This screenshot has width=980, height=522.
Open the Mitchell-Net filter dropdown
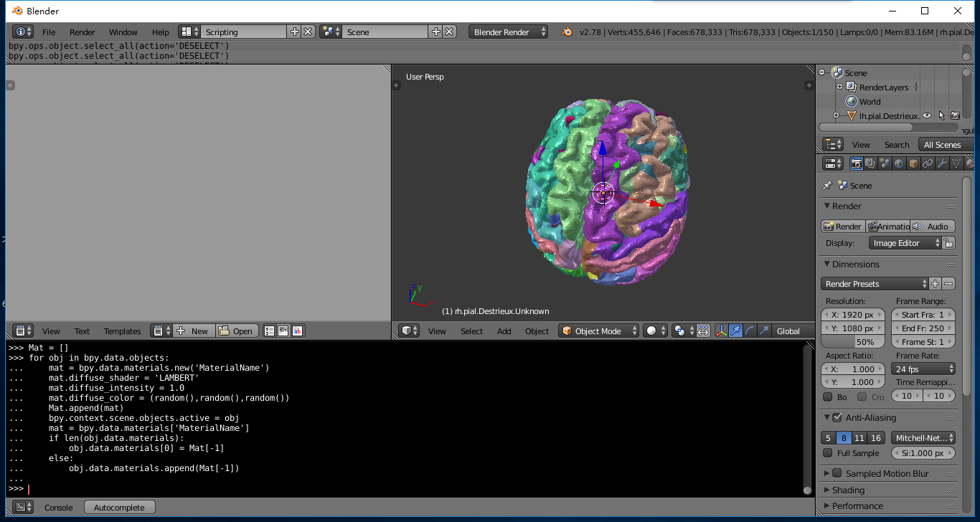click(923, 437)
